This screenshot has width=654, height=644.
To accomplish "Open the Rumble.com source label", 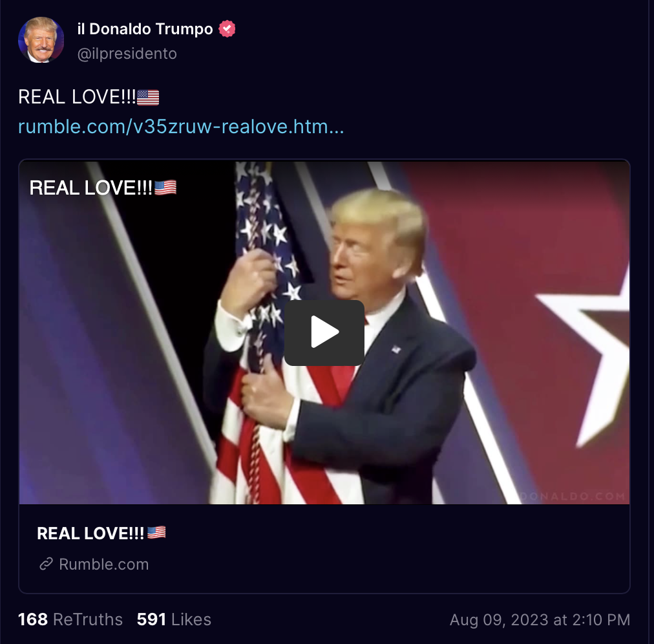I will click(x=104, y=564).
